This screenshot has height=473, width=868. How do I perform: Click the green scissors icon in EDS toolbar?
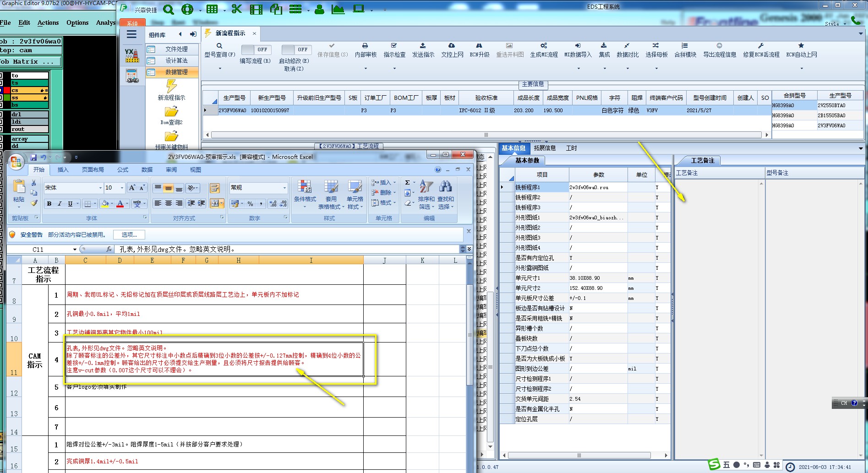[237, 9]
